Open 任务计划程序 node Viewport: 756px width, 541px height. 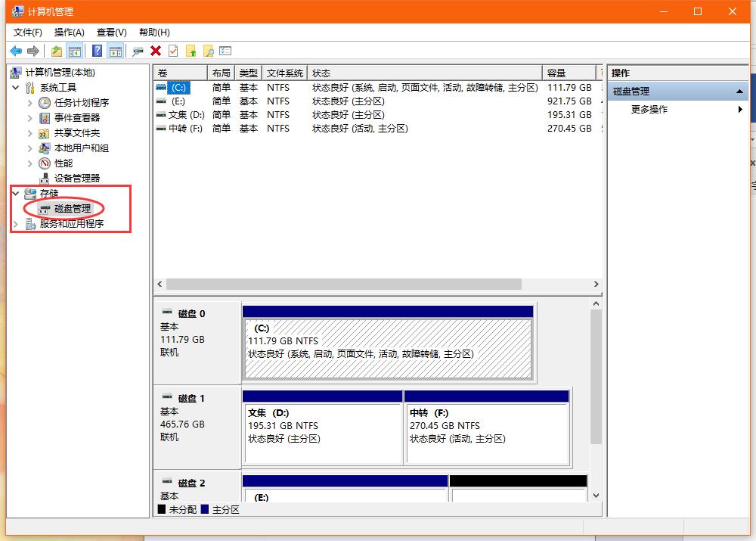click(82, 103)
